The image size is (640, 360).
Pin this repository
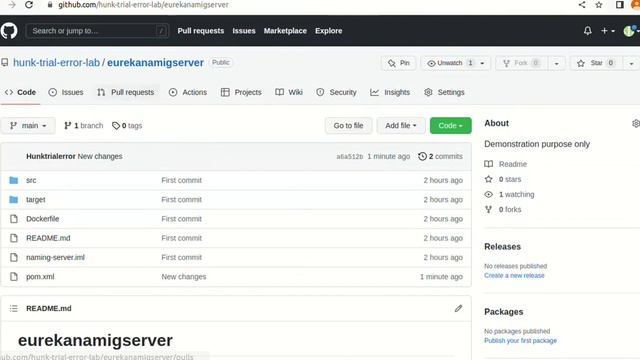pyautogui.click(x=398, y=63)
